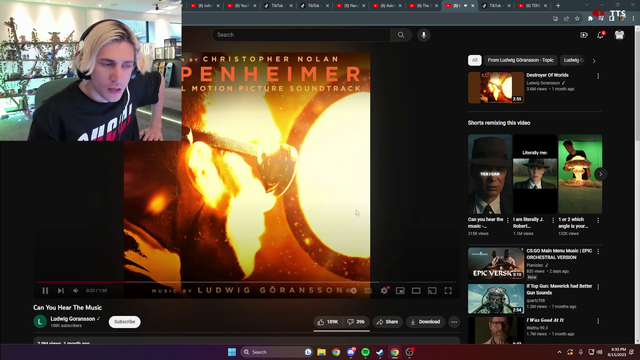640x360 pixels.
Task: Show hidden system tray icons
Action: (x=559, y=352)
